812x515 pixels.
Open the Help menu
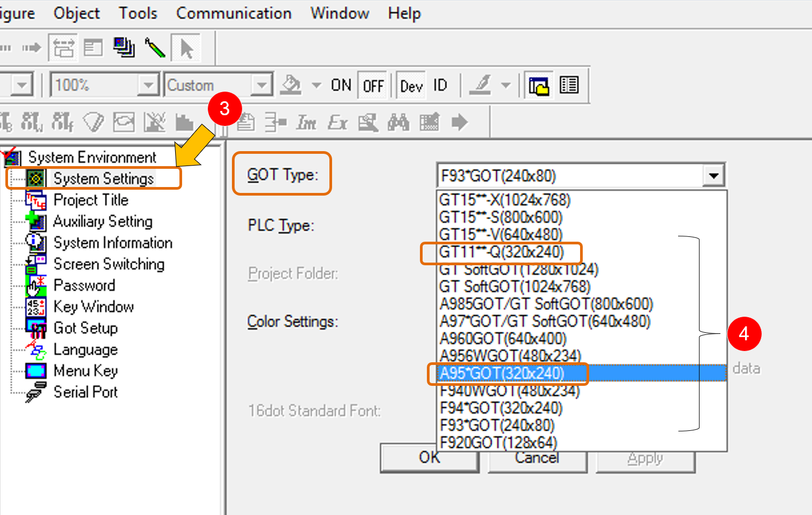404,13
